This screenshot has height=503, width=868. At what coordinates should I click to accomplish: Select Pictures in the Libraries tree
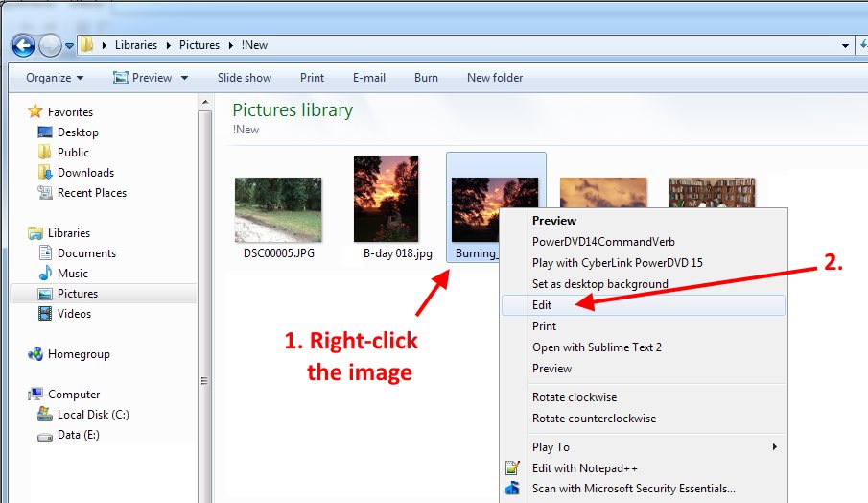pos(77,294)
